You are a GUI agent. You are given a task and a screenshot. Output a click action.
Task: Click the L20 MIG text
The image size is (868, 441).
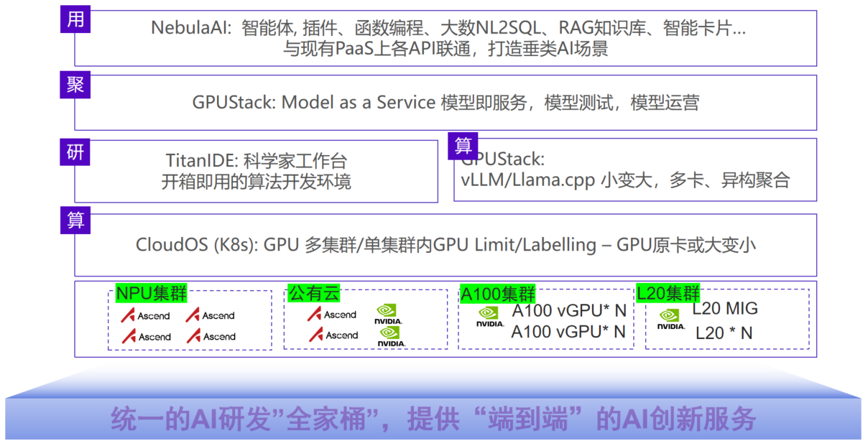point(725,309)
